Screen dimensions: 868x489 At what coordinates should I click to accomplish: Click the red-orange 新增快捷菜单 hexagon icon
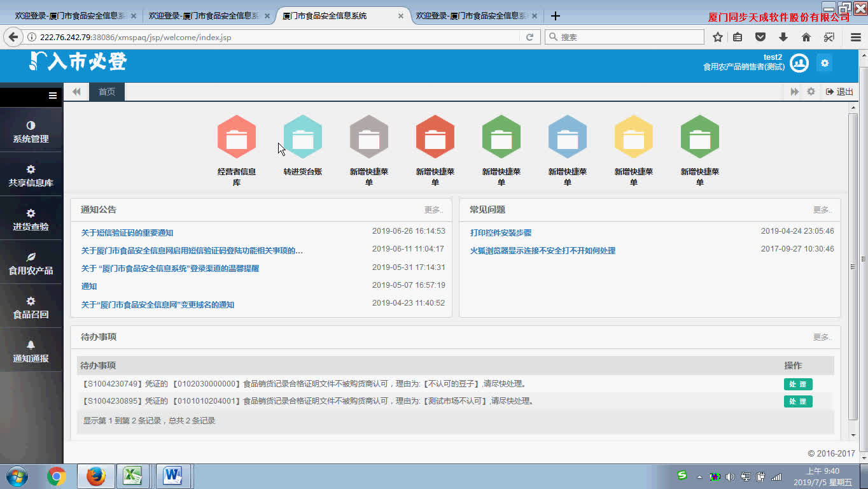click(x=435, y=137)
